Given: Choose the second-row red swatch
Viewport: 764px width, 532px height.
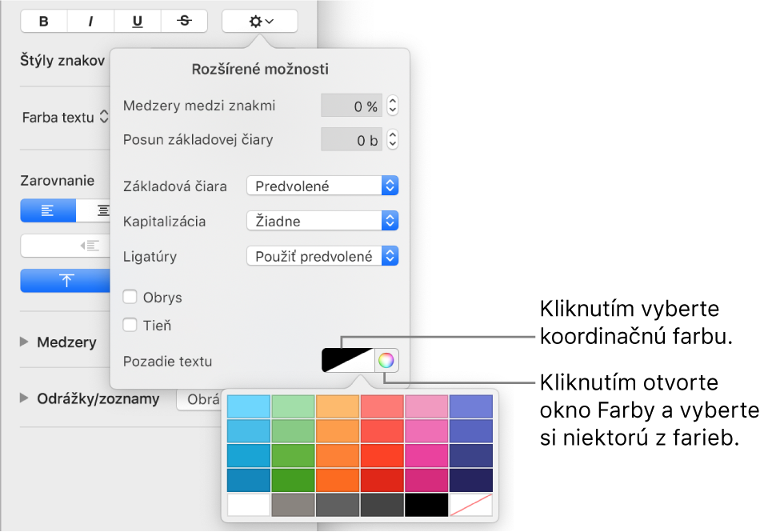Looking at the screenshot, I should coord(382,431).
